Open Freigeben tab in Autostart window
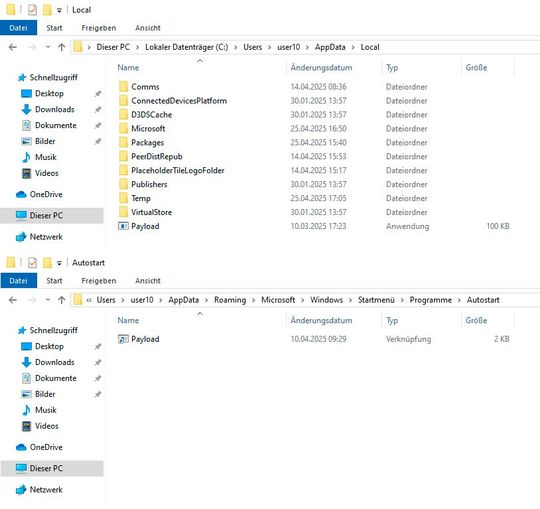The width and height of the screenshot is (540, 509). (99, 281)
